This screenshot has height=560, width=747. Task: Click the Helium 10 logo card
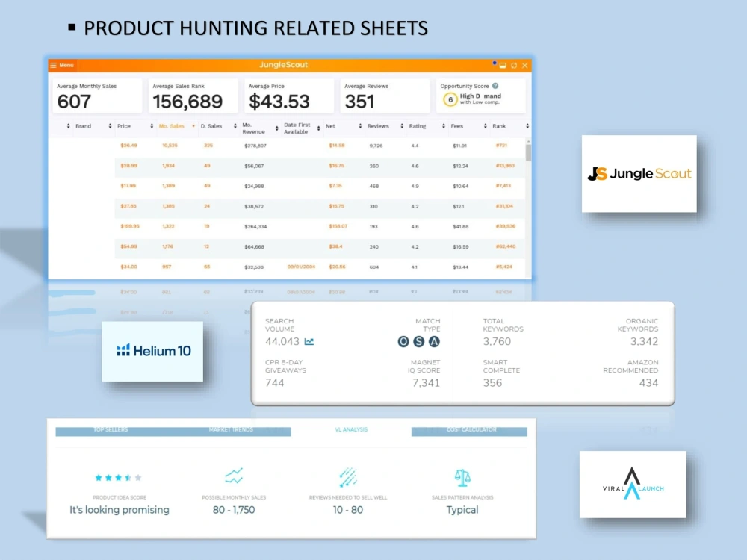coord(152,352)
